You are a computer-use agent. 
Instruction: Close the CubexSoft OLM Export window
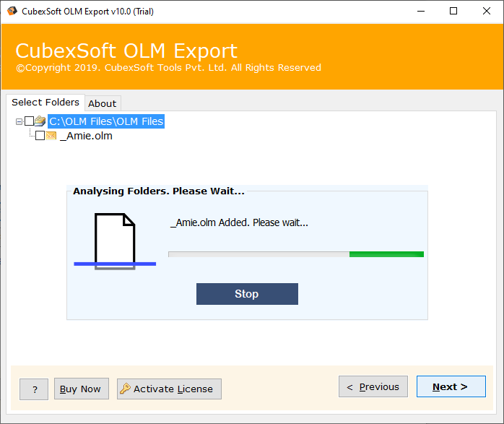[x=486, y=11]
